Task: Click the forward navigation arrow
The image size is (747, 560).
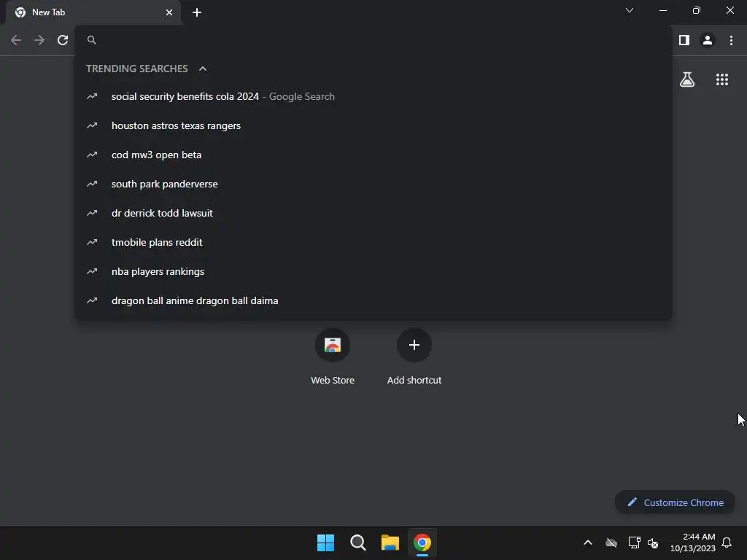Action: 39,41
